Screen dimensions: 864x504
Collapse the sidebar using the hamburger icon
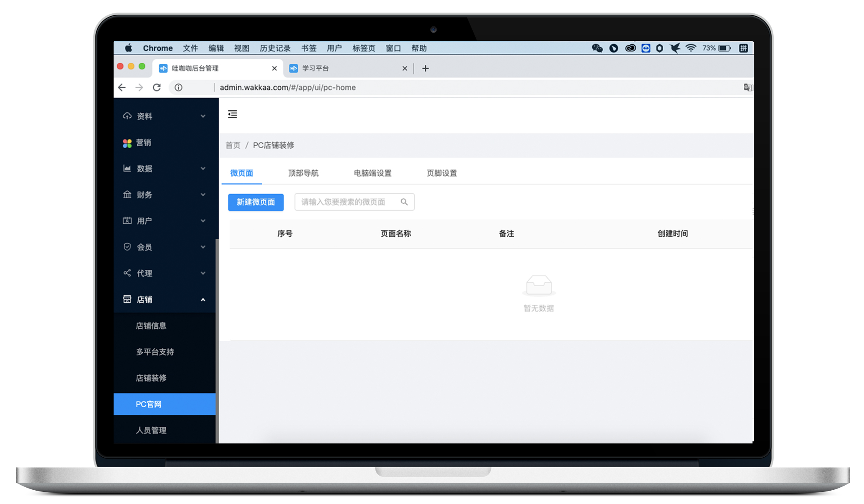tap(233, 114)
